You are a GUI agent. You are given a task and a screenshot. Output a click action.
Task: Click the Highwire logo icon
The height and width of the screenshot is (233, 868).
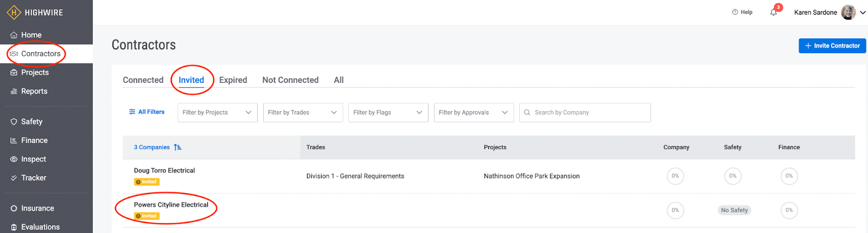(x=14, y=12)
